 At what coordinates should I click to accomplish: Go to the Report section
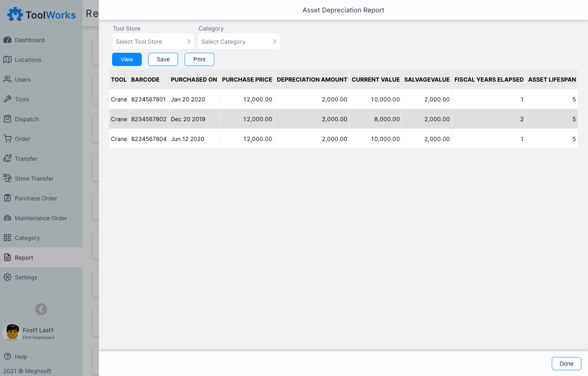click(x=25, y=257)
